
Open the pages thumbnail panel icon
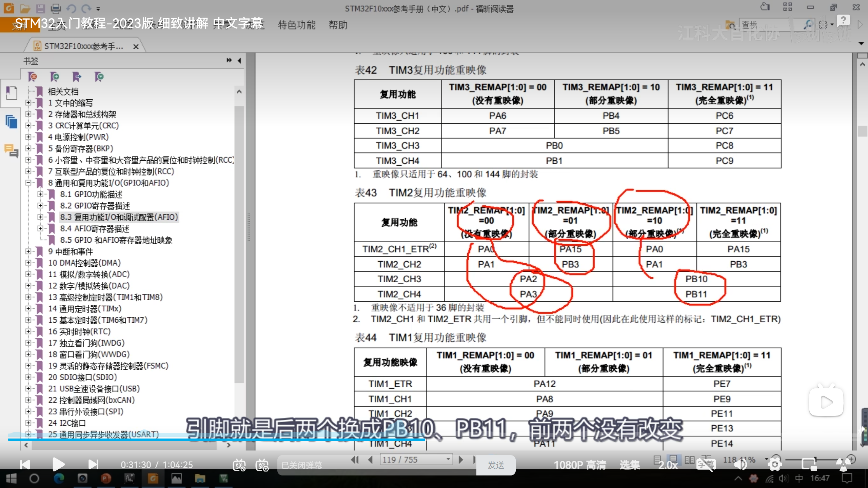[11, 121]
